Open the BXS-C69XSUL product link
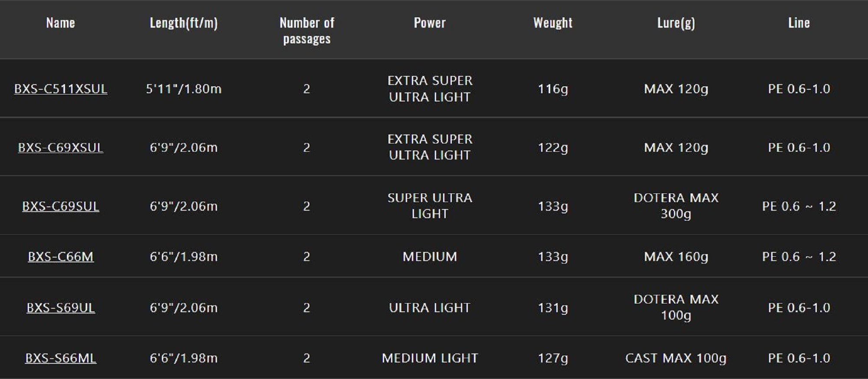The image size is (868, 379). click(61, 147)
